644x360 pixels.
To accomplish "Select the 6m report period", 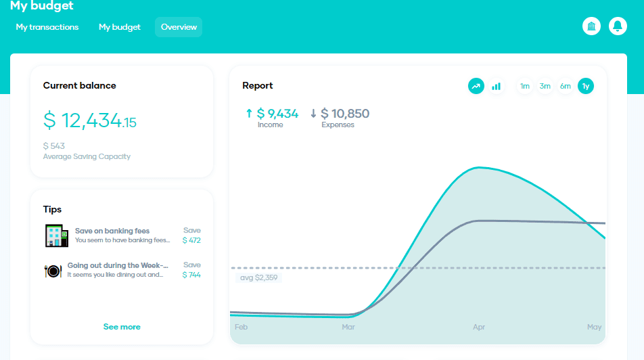I will (566, 87).
